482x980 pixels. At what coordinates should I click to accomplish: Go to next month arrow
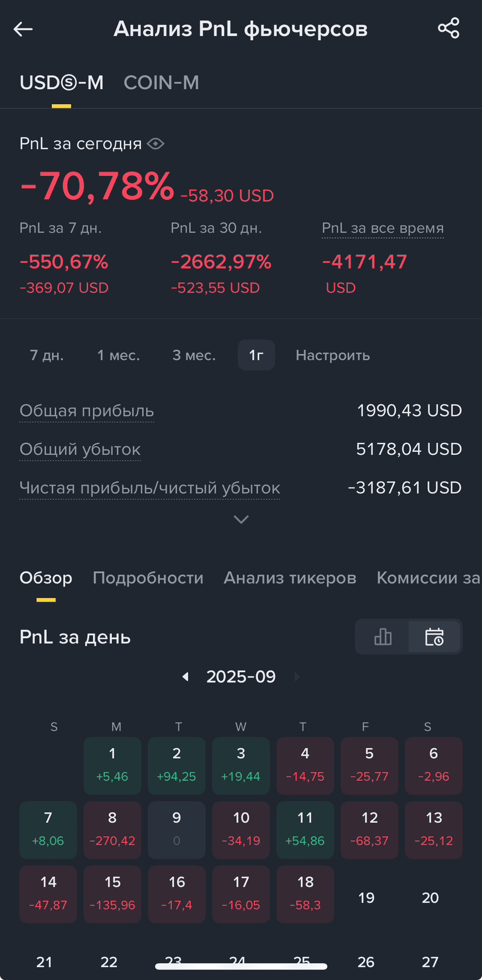click(x=297, y=677)
